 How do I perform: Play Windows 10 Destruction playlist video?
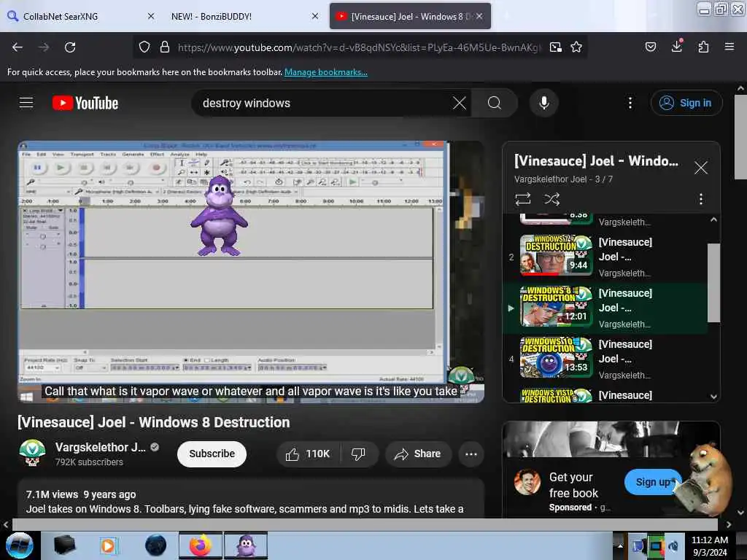(556, 357)
